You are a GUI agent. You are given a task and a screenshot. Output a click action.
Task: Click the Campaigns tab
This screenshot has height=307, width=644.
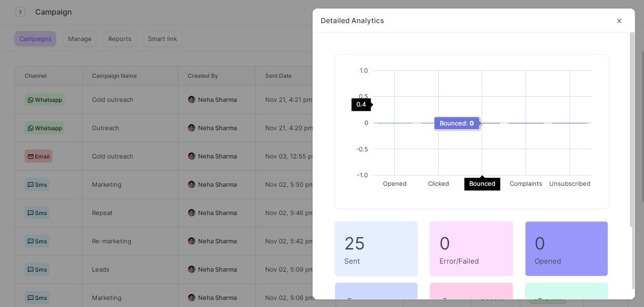coord(35,39)
